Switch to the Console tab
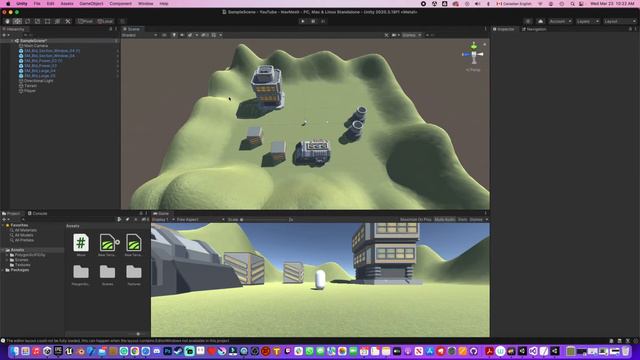This screenshot has width=640, height=360. point(38,213)
